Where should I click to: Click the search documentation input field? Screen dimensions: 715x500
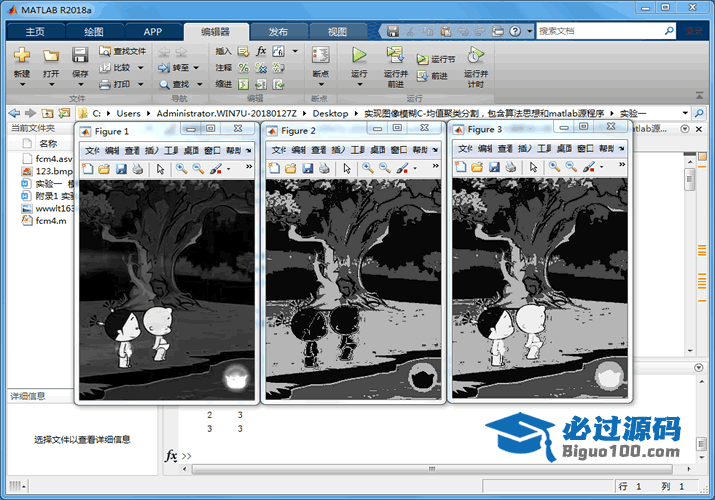[x=599, y=31]
